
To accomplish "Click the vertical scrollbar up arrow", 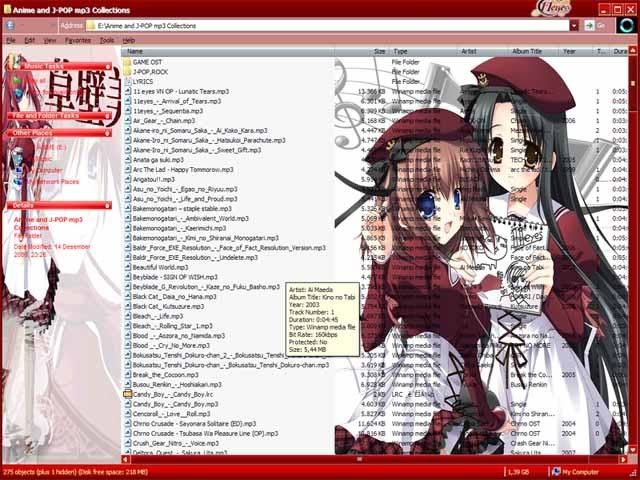I will (633, 51).
